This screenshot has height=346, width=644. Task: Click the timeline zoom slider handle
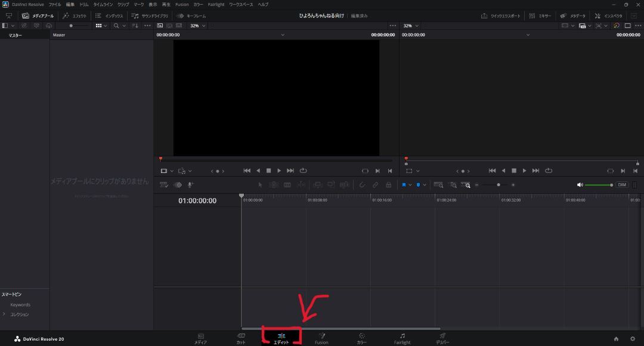pyautogui.click(x=499, y=185)
